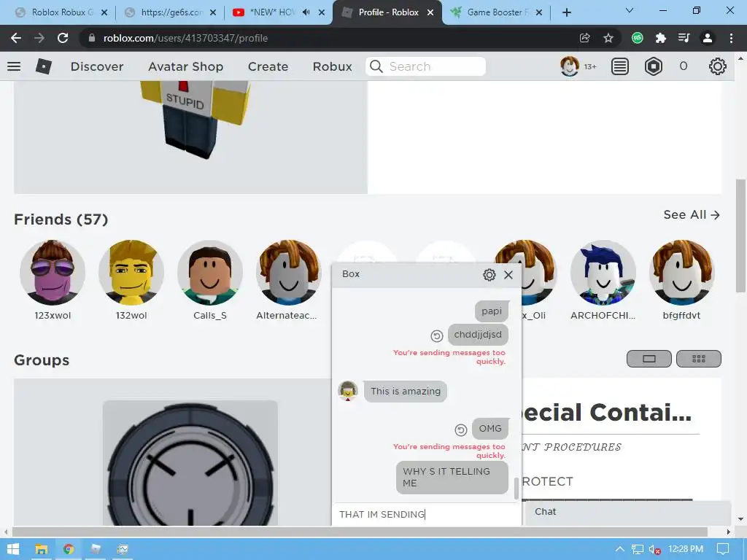This screenshot has height=560, width=747.
Task: Click the Roblox logo home icon
Action: 43,66
